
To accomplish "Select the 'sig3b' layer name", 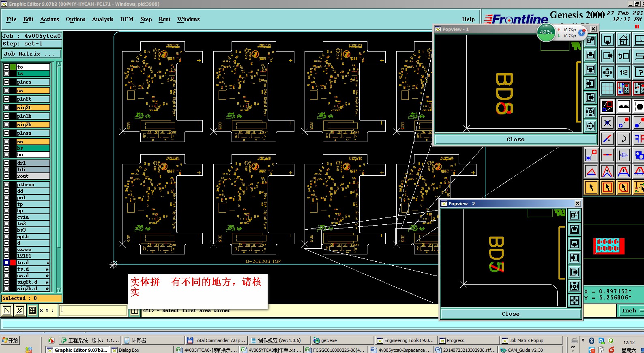I will point(33,125).
